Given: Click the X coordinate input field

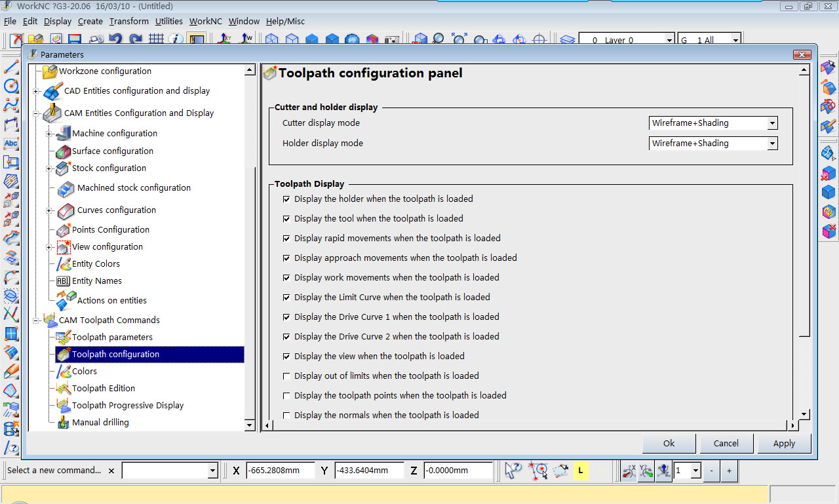Looking at the screenshot, I should coord(281,471).
